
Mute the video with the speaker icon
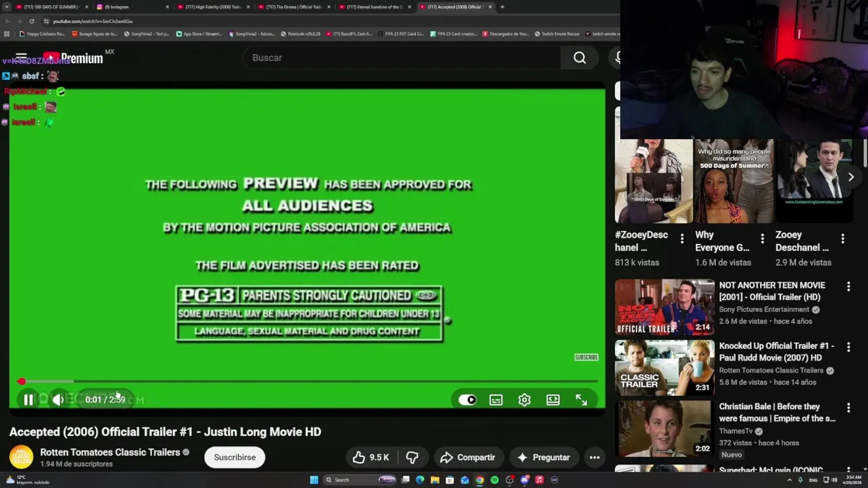(58, 400)
